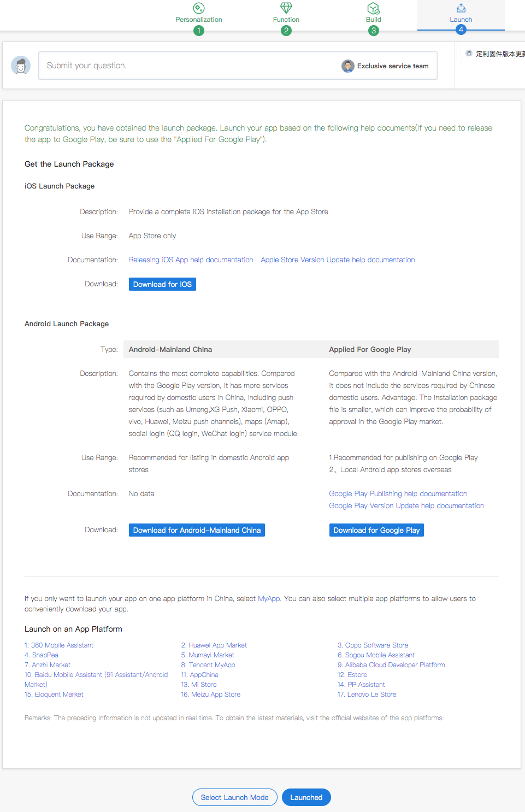Open AppChina link
525x812 pixels.
pyautogui.click(x=200, y=675)
